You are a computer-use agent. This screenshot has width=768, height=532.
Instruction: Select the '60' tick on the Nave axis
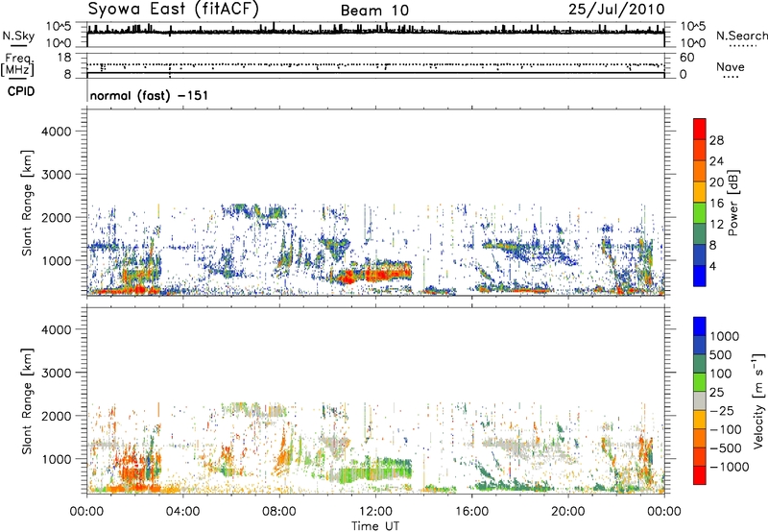point(686,58)
